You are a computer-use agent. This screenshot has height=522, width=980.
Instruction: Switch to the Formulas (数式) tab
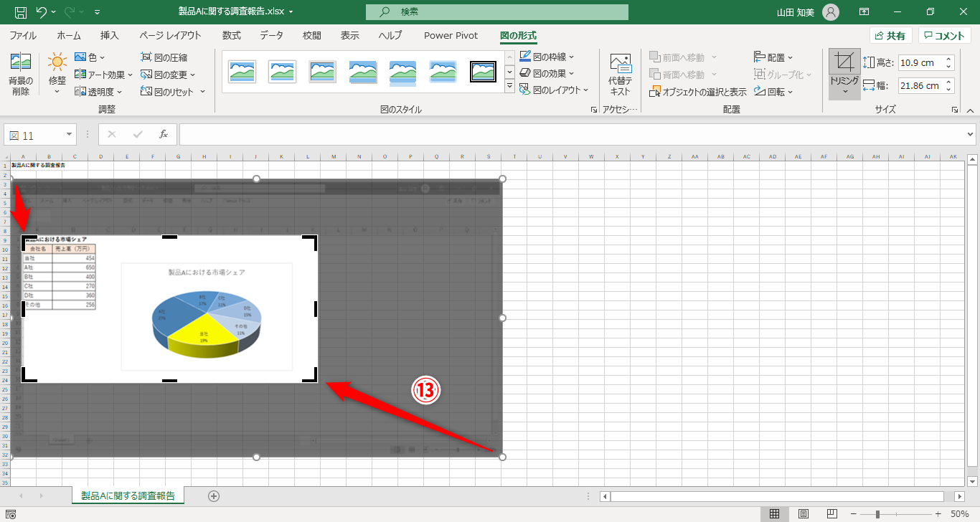[x=231, y=36]
